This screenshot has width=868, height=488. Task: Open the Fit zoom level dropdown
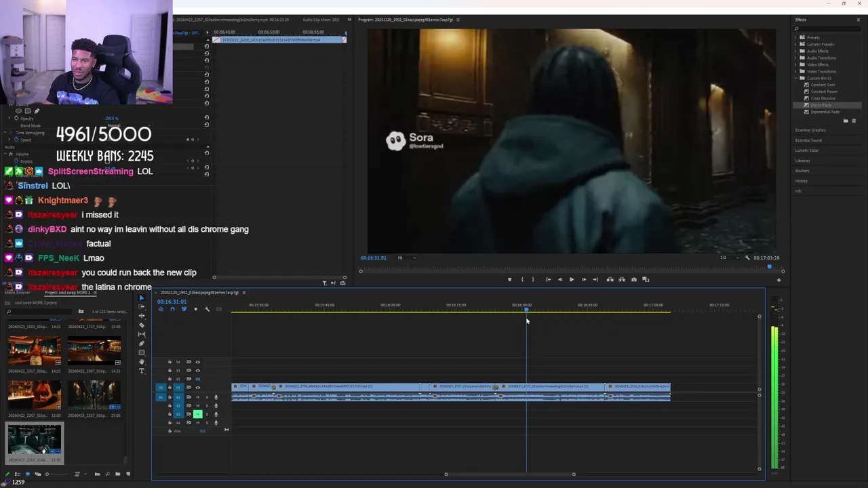coord(407,258)
